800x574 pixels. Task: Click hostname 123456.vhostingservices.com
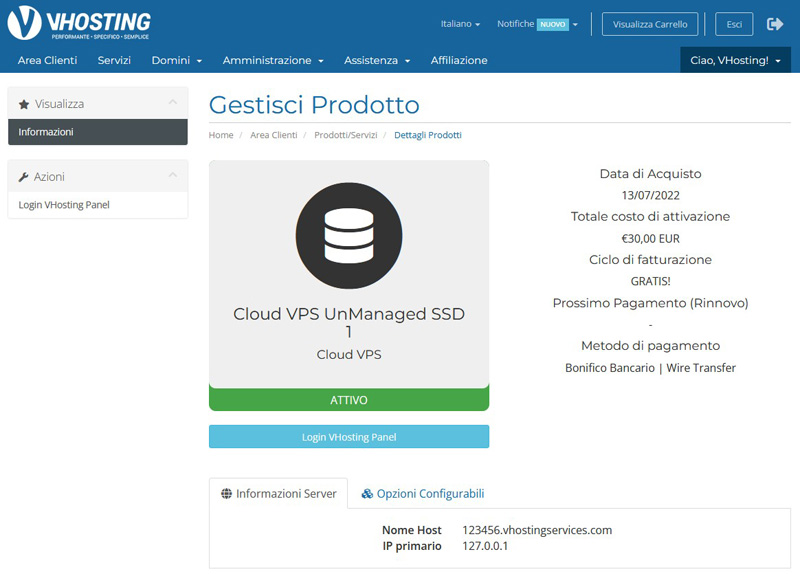pyautogui.click(x=537, y=530)
